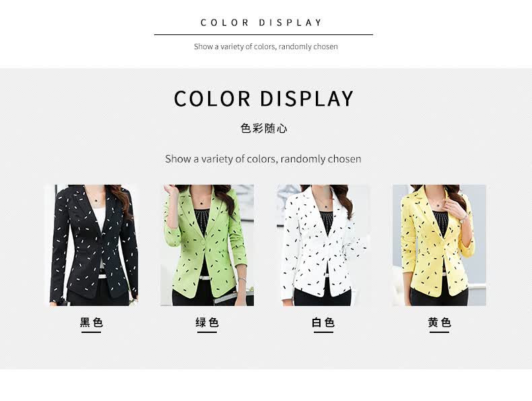This screenshot has height=401, width=532.
Task: Pick the 黄色 color label
Action: [x=439, y=322]
